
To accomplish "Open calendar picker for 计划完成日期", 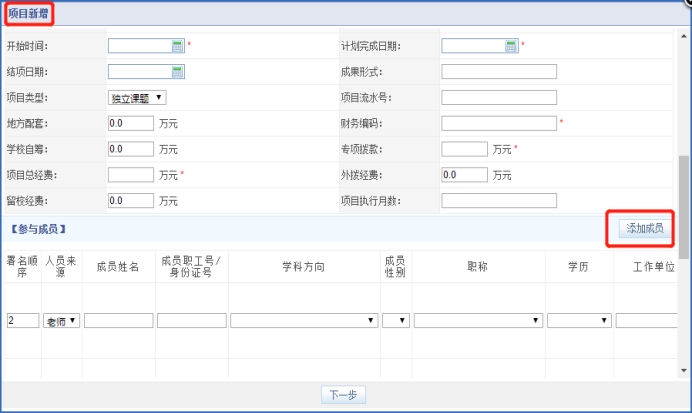I will (510, 46).
